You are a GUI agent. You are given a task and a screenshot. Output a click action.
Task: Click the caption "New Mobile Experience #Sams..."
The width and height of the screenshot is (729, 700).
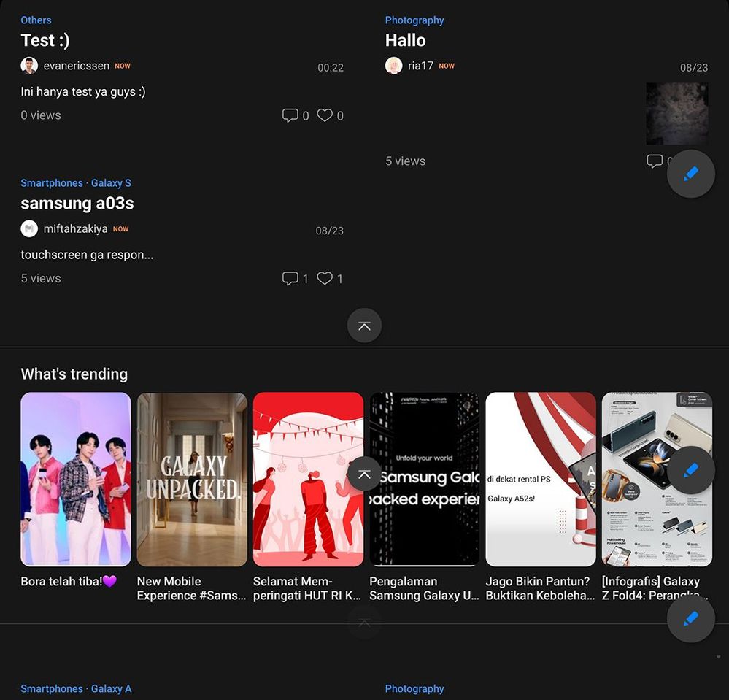pos(191,588)
